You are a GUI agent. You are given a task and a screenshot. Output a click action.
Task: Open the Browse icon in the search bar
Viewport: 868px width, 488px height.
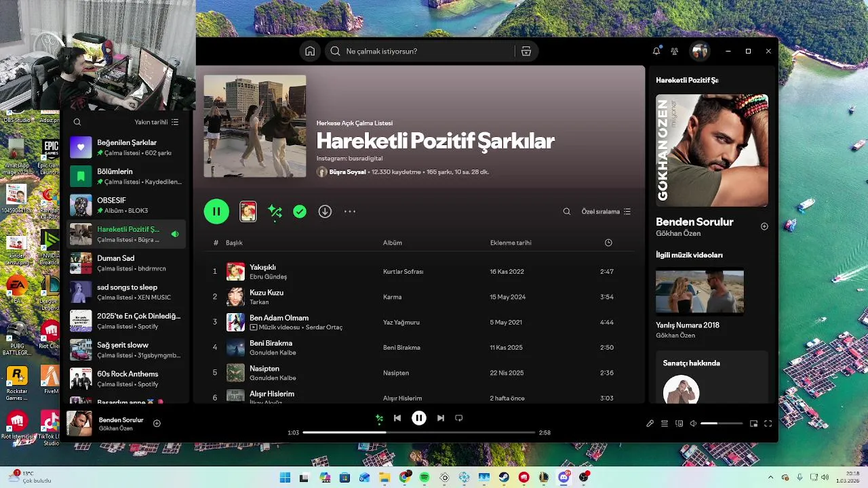click(x=526, y=51)
